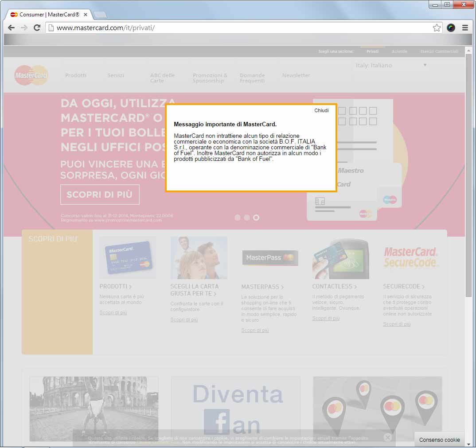This screenshot has height=448, width=476.
Task: Select the Aziende section tab
Action: (x=399, y=51)
